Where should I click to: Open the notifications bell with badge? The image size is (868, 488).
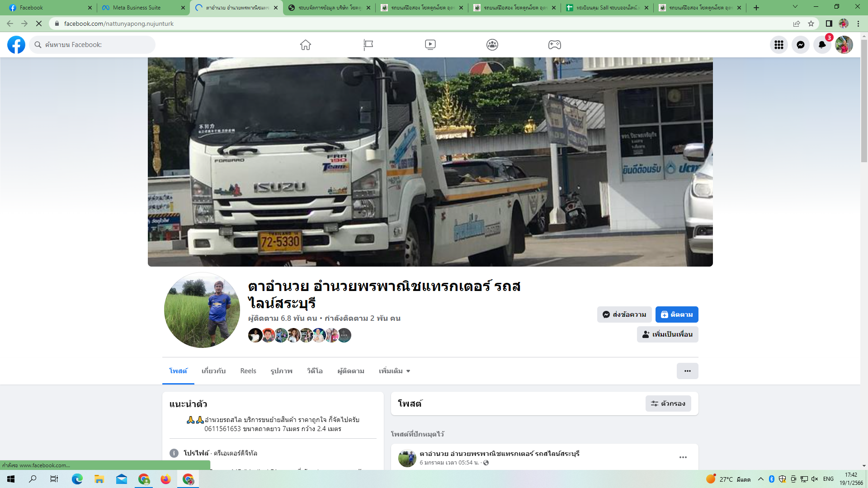(822, 45)
